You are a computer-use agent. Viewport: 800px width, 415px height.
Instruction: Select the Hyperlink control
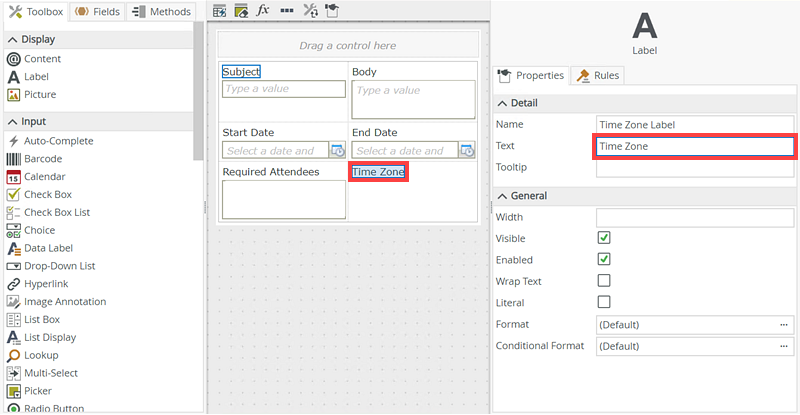pos(37,284)
